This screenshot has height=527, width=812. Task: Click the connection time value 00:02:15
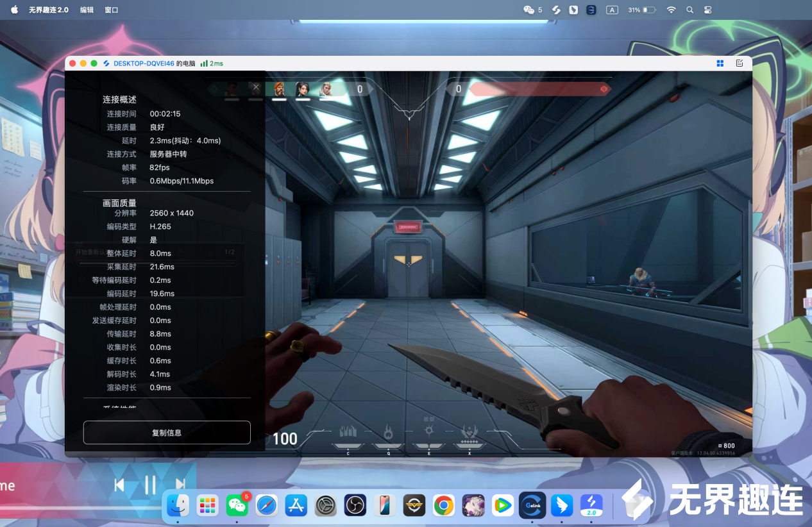coord(165,114)
